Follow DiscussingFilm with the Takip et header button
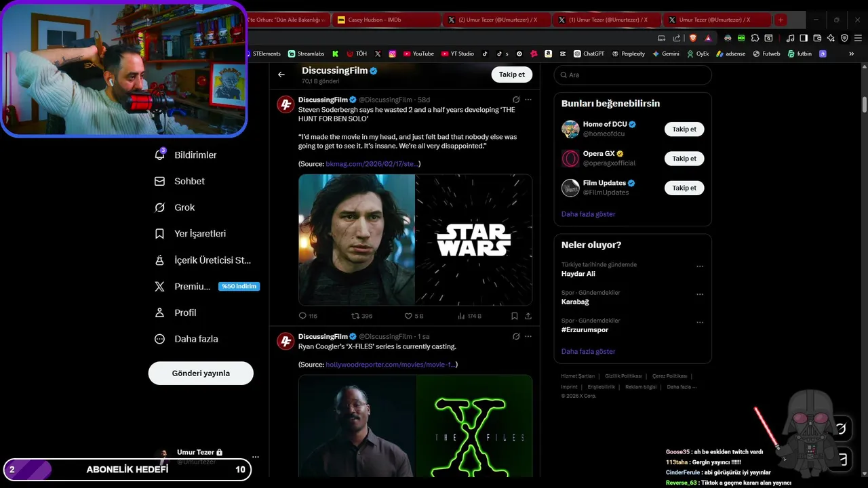Screen dimensions: 868x488 pyautogui.click(x=512, y=75)
